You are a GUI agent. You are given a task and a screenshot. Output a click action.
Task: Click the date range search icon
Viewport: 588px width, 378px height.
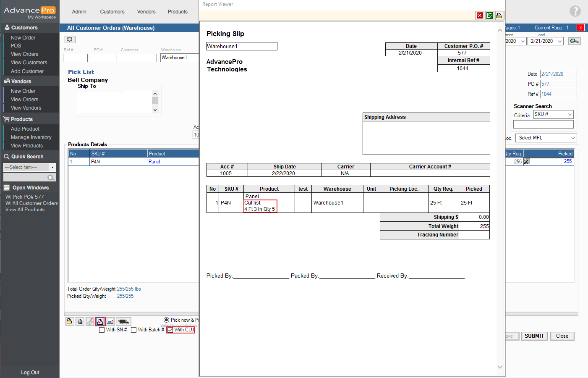click(x=574, y=41)
